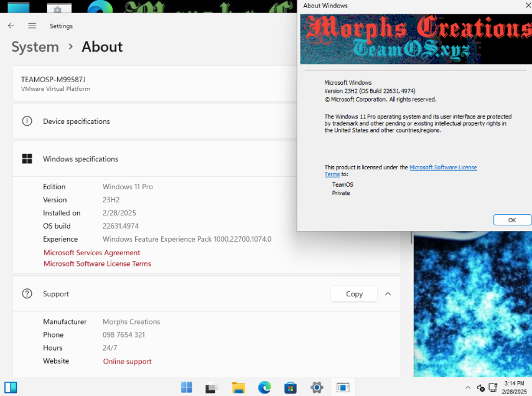Screen dimensions: 532x396
Task: Select the Installed on date 2/28/2025
Action: pyautogui.click(x=119, y=213)
